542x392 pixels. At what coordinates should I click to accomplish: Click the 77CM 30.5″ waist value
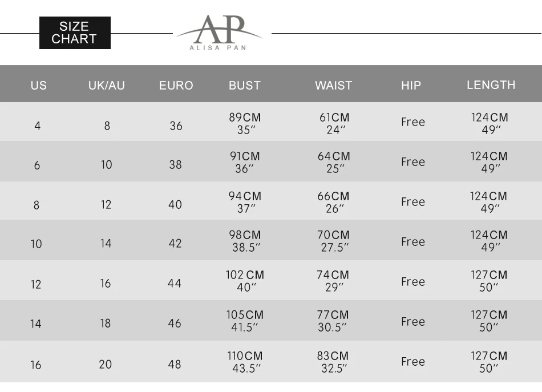333,321
